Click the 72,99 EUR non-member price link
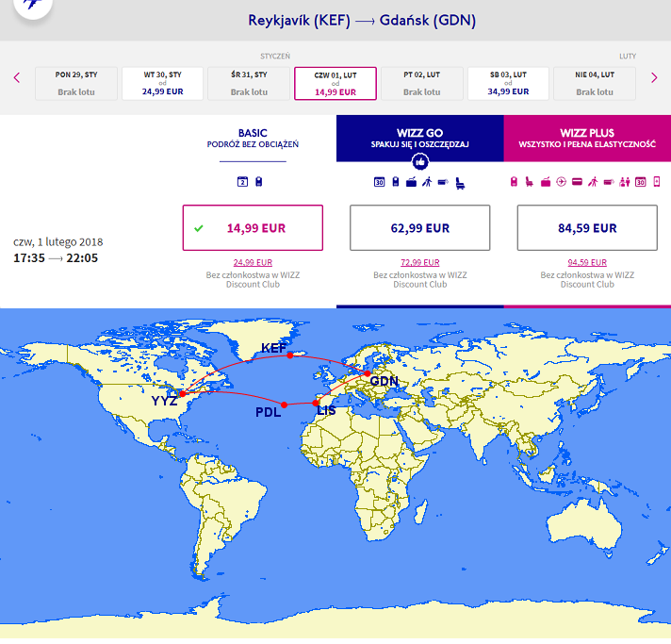The height and width of the screenshot is (644, 671). pos(419,262)
